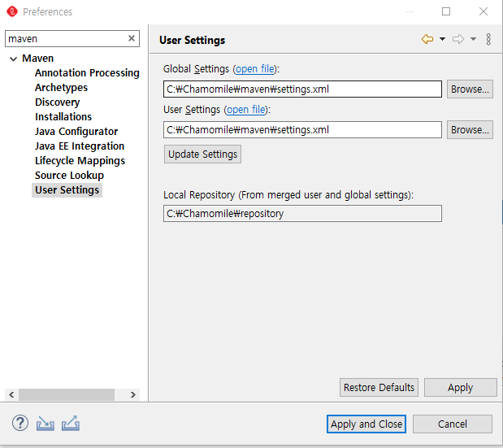503x448 pixels.
Task: Browse for the Global Settings file
Action: click(x=470, y=89)
